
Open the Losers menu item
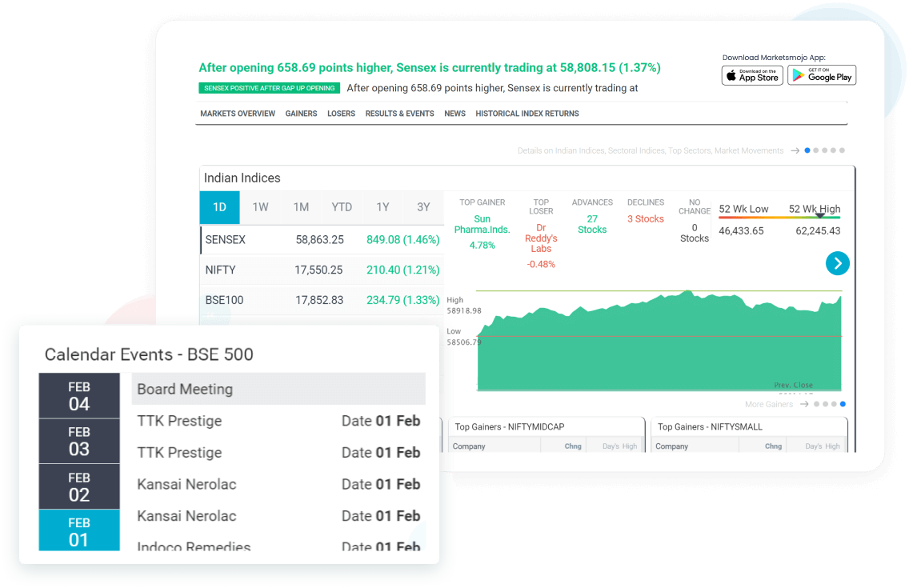[x=341, y=114]
